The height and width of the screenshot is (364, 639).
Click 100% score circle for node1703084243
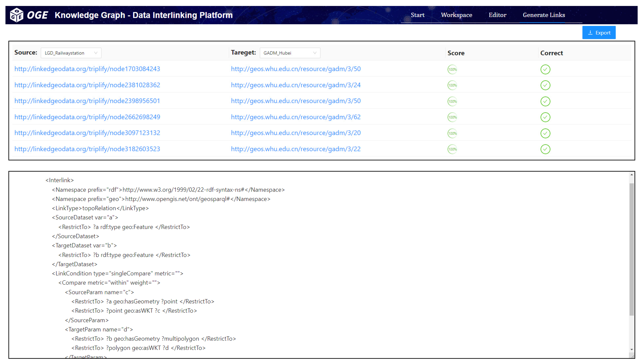click(x=452, y=69)
